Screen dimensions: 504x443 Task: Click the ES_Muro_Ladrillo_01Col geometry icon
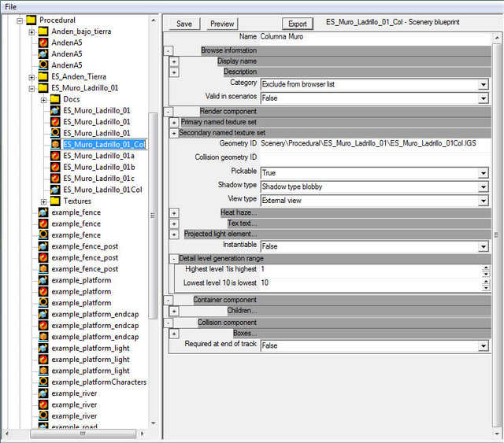tap(56, 190)
